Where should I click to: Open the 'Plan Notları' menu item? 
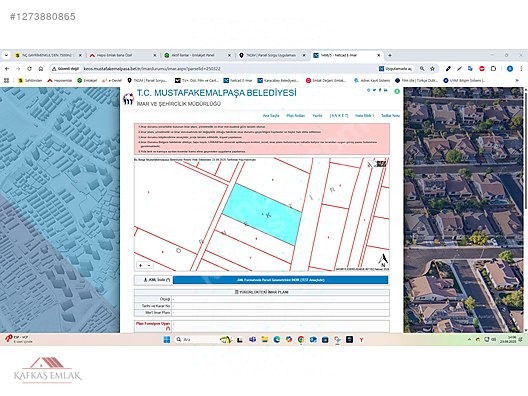pos(296,116)
